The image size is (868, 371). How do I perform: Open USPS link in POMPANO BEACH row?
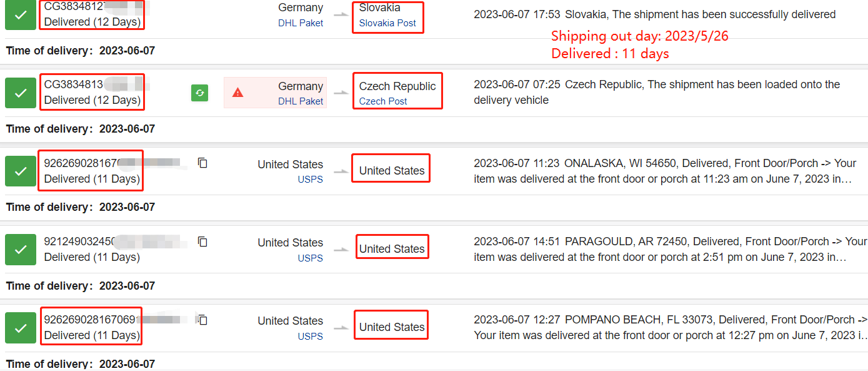(x=310, y=336)
